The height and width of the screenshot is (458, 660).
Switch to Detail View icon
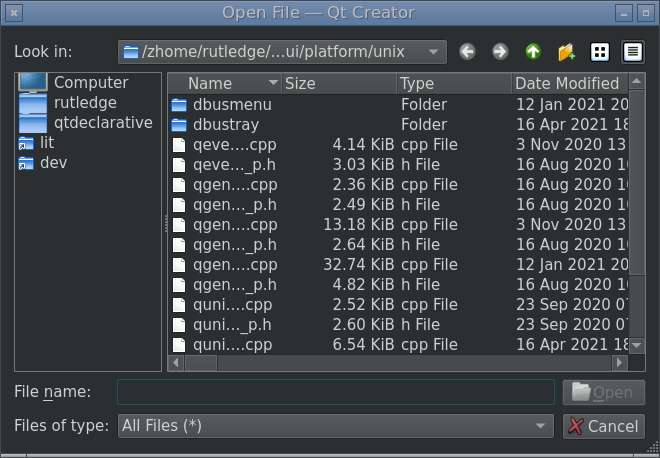[x=631, y=52]
